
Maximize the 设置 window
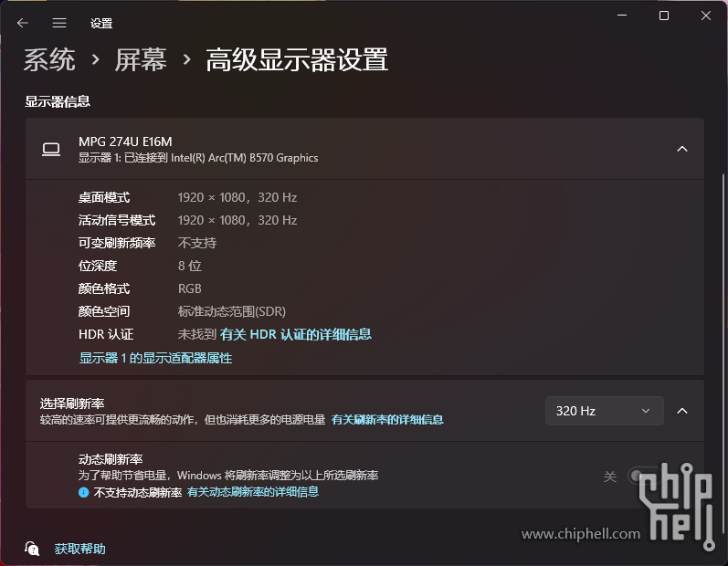[x=664, y=16]
